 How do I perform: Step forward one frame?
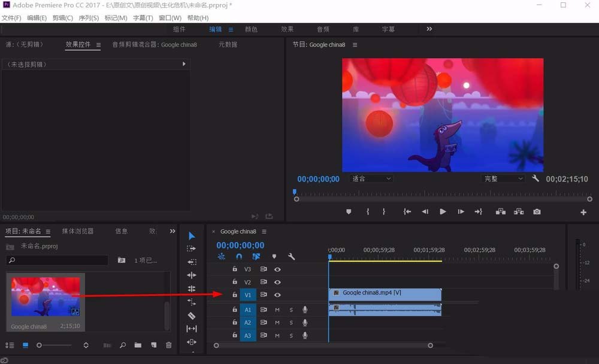[461, 211]
